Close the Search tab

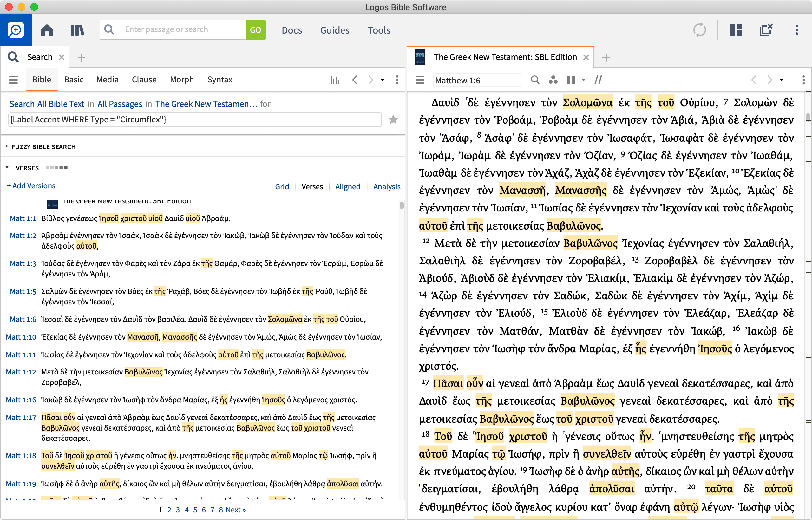(61, 57)
